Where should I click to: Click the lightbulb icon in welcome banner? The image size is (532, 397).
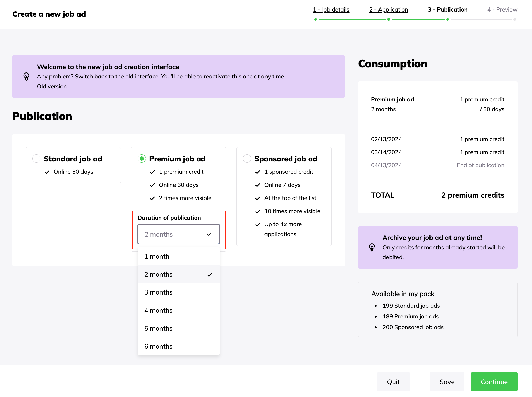[x=26, y=76]
